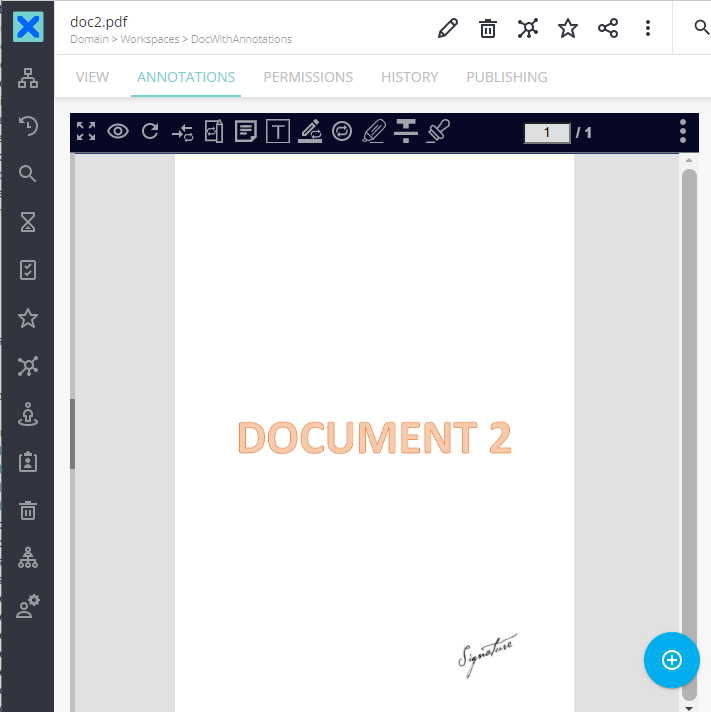
Task: Open the sidebar search magnifier icon
Action: 28,173
